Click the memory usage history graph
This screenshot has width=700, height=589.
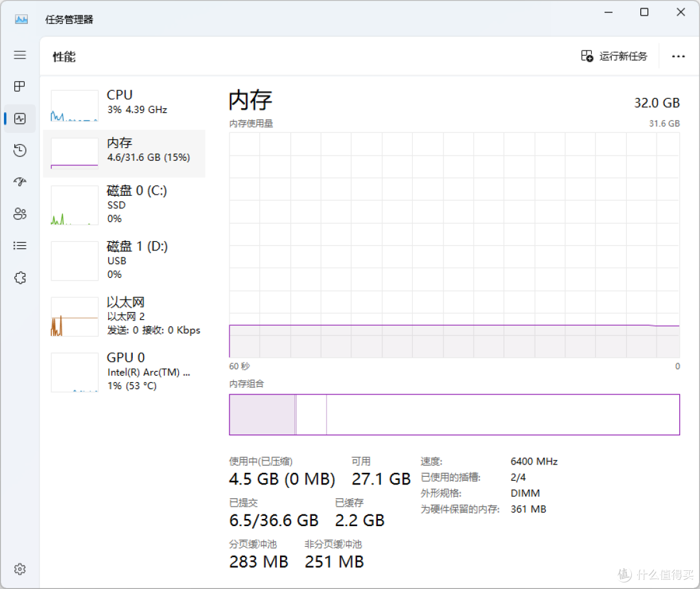(454, 245)
